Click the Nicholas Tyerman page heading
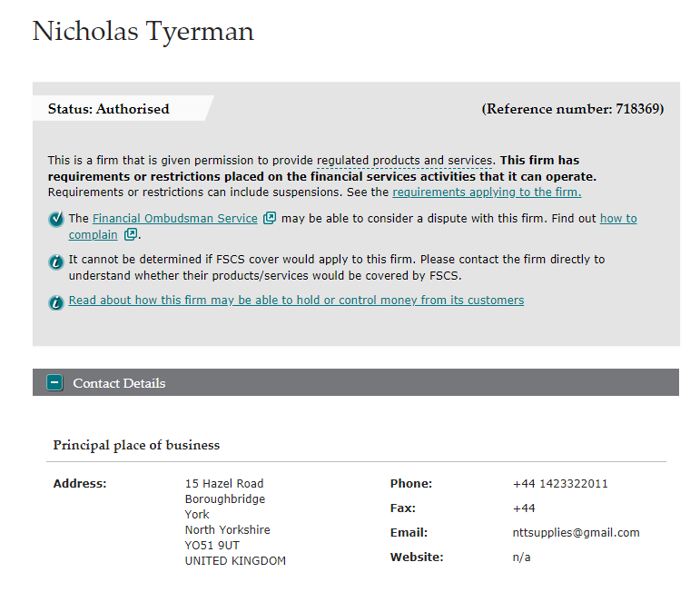700x592 pixels. [x=143, y=32]
